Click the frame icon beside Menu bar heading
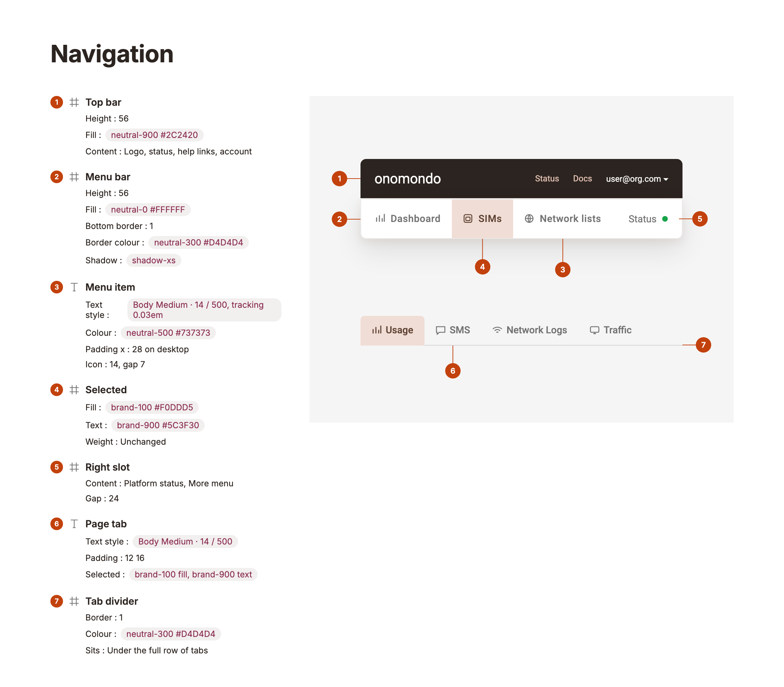784x687 pixels. (x=74, y=177)
